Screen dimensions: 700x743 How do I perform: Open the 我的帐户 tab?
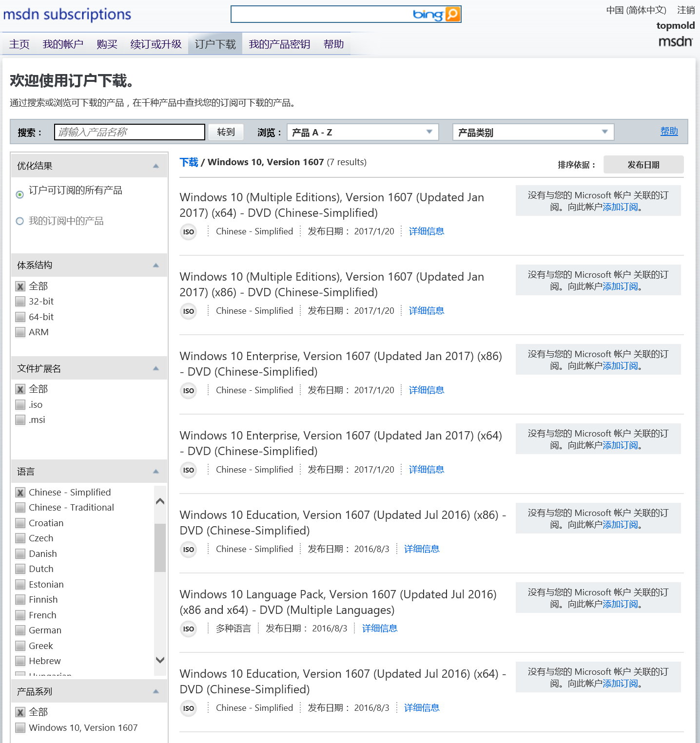pyautogui.click(x=63, y=44)
